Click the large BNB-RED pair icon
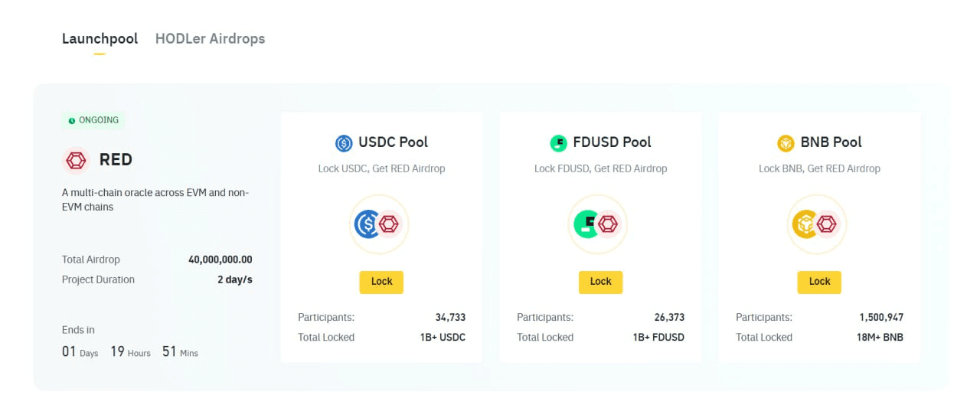The height and width of the screenshot is (418, 980). point(817,224)
